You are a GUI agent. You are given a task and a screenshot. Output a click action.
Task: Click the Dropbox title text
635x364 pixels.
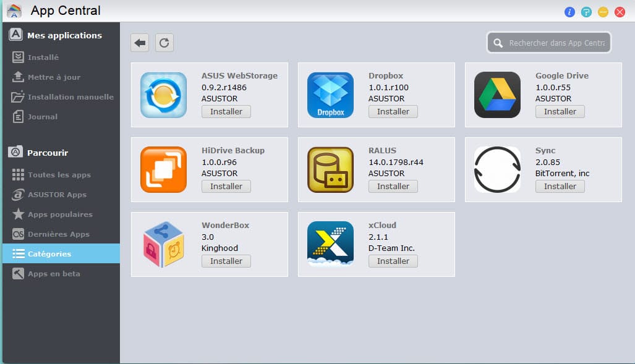pos(386,76)
